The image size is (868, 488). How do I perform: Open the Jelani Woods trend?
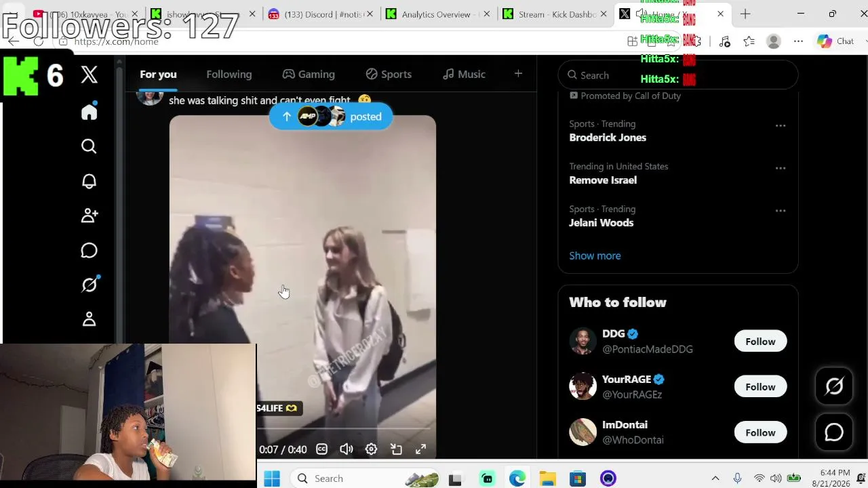coord(601,223)
